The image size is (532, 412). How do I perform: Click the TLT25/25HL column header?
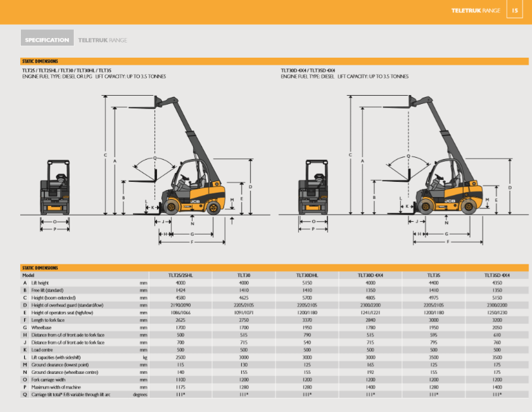(x=180, y=276)
